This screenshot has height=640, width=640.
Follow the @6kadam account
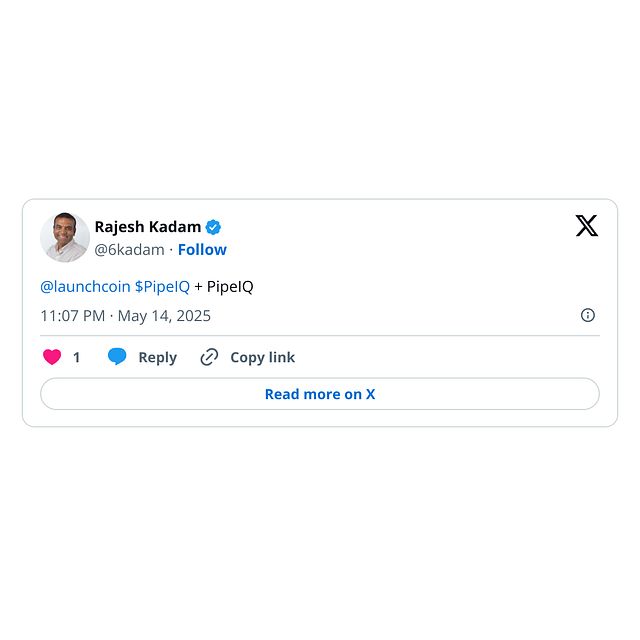[202, 249]
